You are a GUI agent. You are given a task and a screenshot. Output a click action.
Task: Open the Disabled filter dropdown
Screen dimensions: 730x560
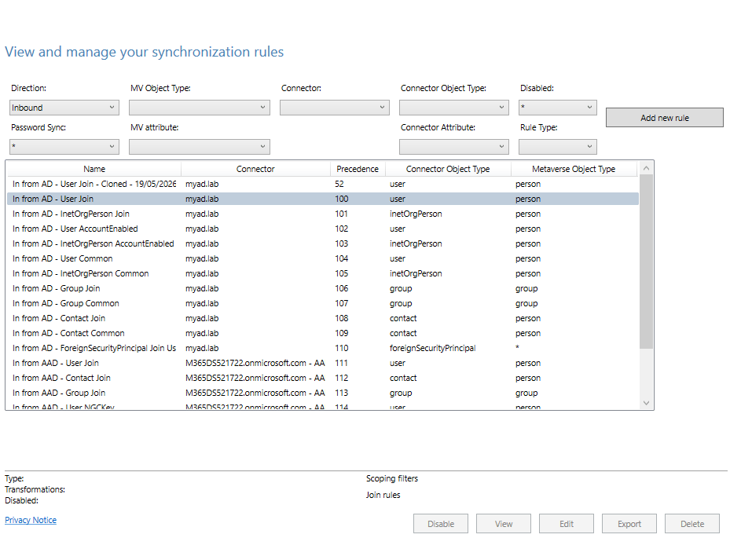click(x=558, y=108)
